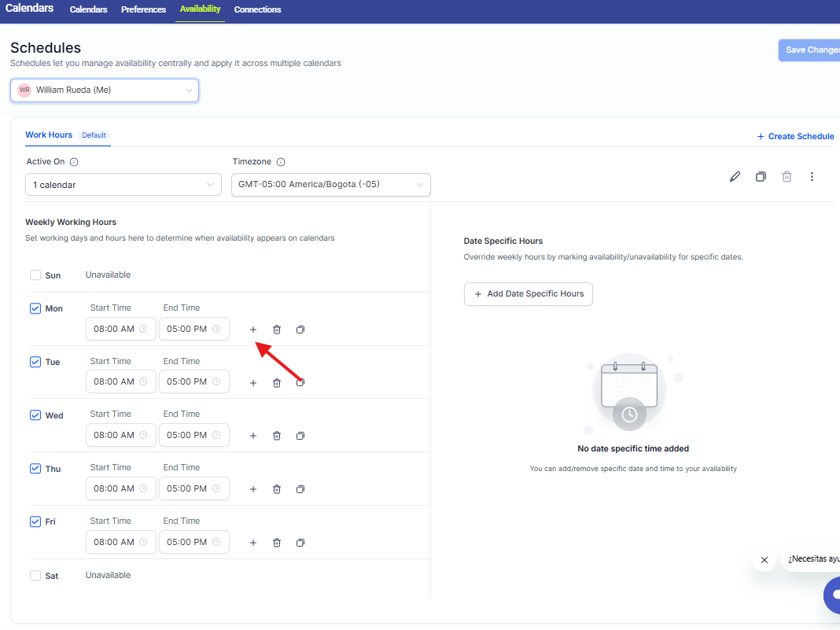The height and width of the screenshot is (630, 840).
Task: Copy Friday's hours using the copy icon
Action: pos(300,543)
